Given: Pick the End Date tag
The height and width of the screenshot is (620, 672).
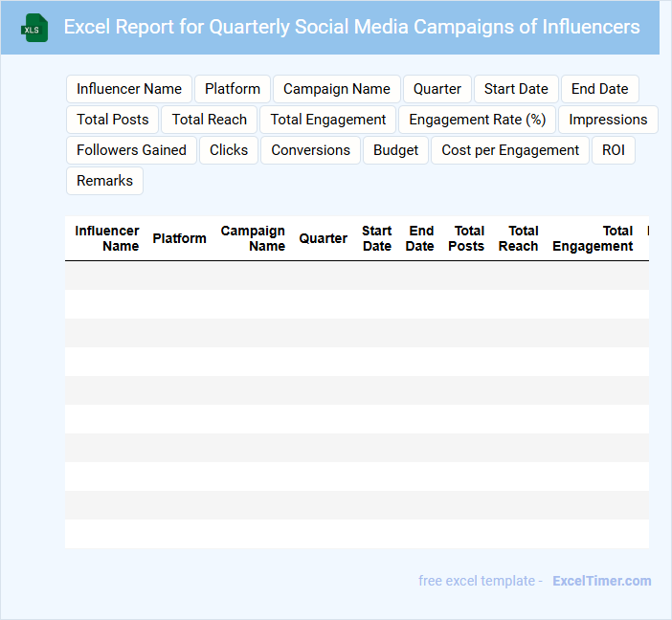Looking at the screenshot, I should [x=599, y=89].
